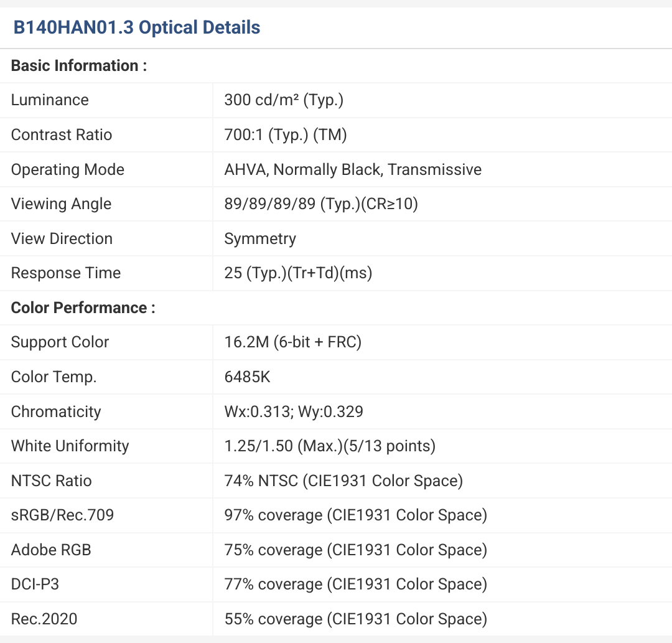Click the 300 cd/m² luminance value

pyautogui.click(x=284, y=100)
